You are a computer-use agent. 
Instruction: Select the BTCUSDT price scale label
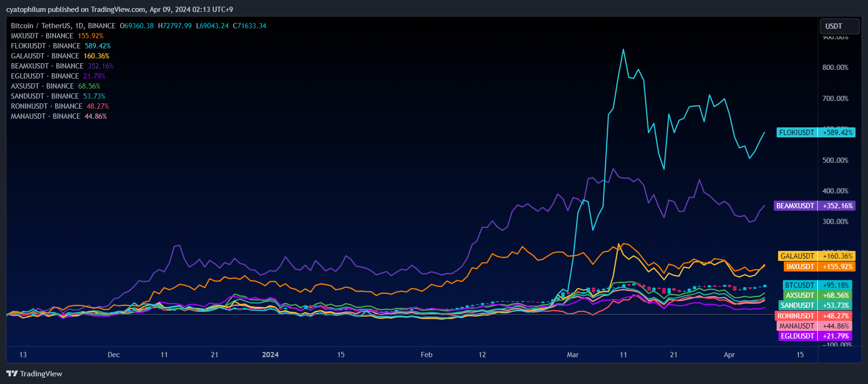pos(800,285)
